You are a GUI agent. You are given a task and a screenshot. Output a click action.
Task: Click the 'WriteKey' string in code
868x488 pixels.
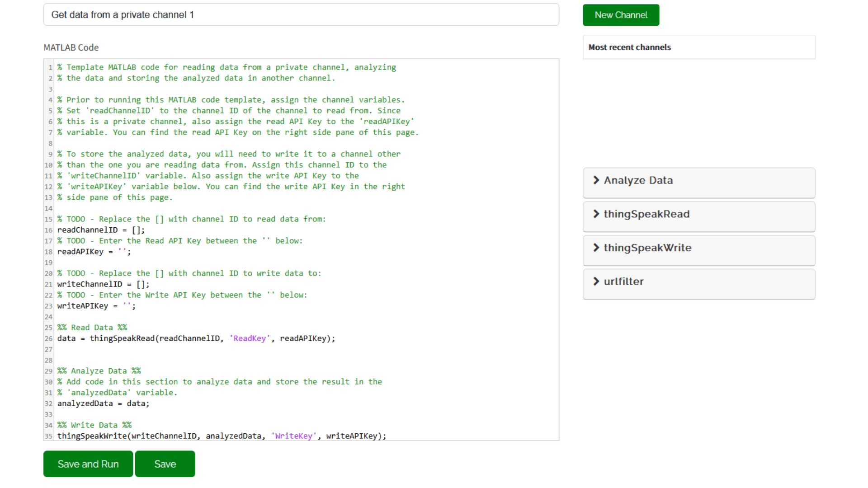[293, 436]
